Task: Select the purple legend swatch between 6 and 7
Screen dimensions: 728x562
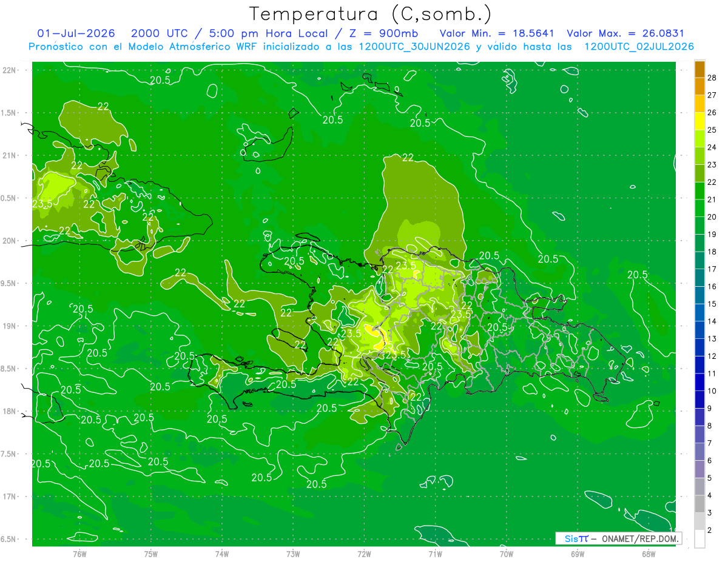Action: pyautogui.click(x=699, y=452)
